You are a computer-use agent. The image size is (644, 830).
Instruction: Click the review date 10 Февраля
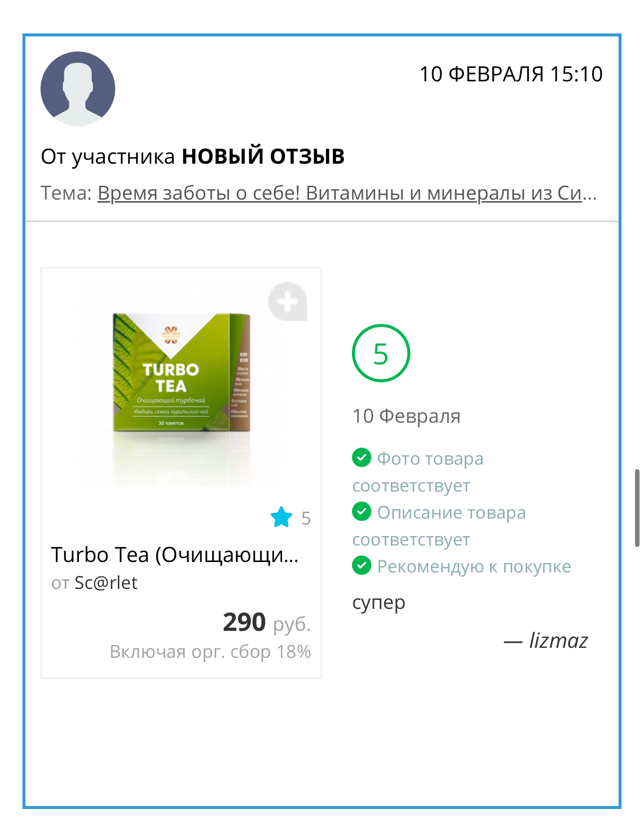tap(406, 416)
